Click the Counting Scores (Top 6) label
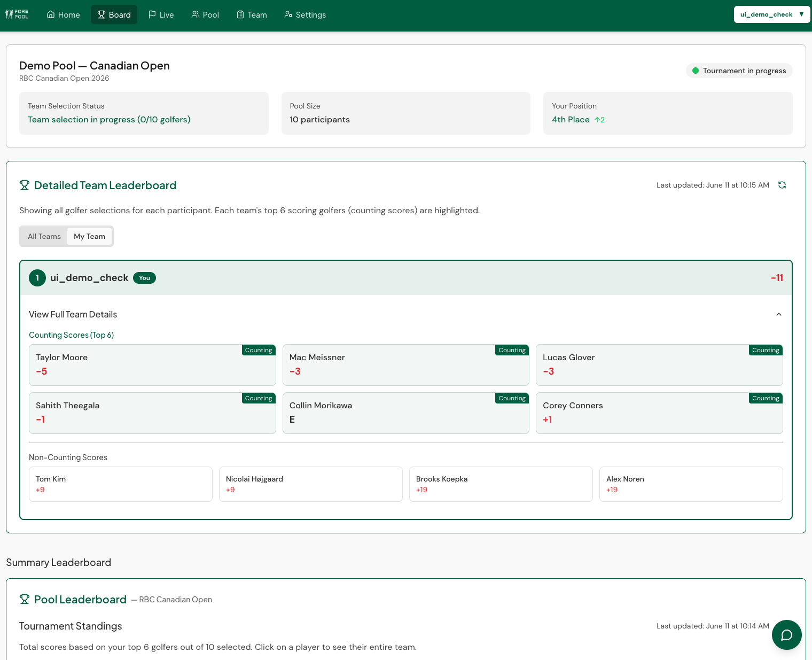Viewport: 812px width, 660px height. (71, 335)
